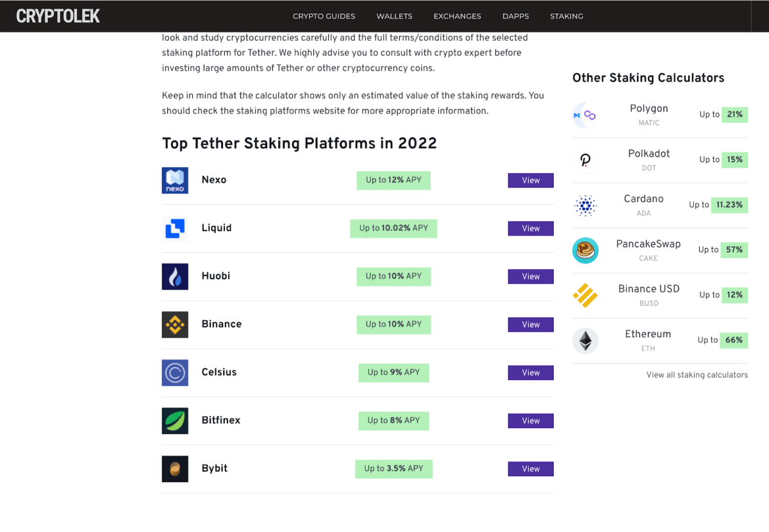
Task: Open the Staking menu item
Action: point(566,16)
